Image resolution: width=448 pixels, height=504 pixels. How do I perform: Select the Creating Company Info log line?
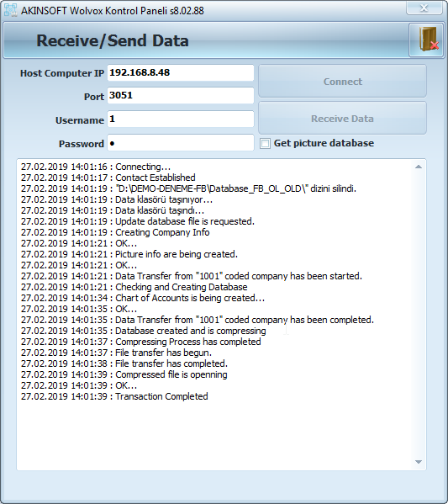tap(115, 232)
